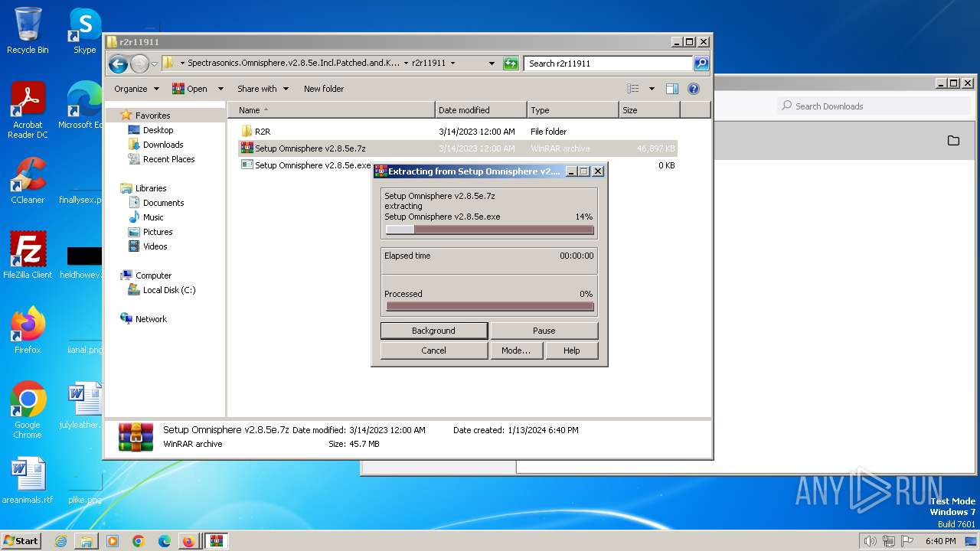Toggle the preview pane icon
Viewport: 980px width, 551px height.
coord(672,89)
